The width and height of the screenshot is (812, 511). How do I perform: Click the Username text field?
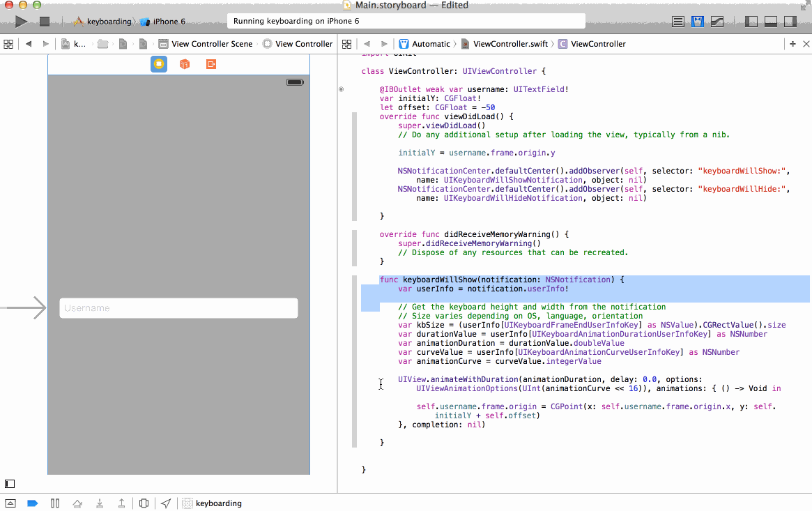[178, 308]
